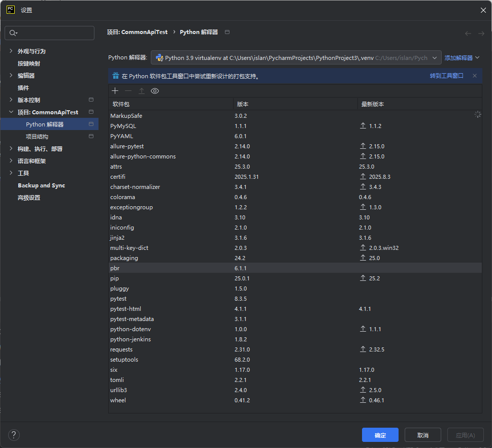Click project-level icon beside Python 解释器 breadcrumb
This screenshot has height=448, width=492.
point(227,32)
